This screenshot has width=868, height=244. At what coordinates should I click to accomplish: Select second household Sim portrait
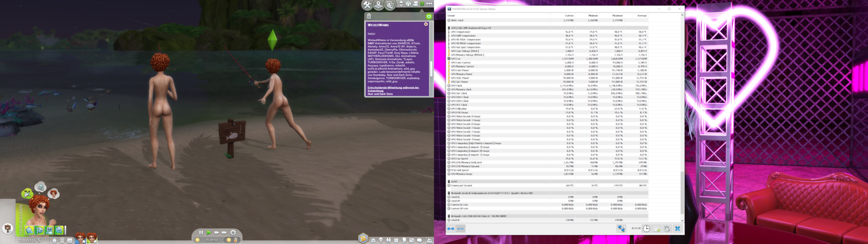92,238
